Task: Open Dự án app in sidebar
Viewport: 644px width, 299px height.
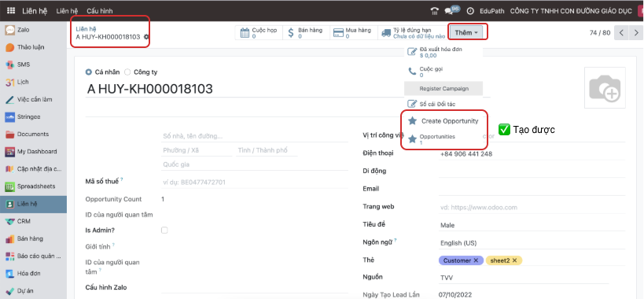Action: 33,291
